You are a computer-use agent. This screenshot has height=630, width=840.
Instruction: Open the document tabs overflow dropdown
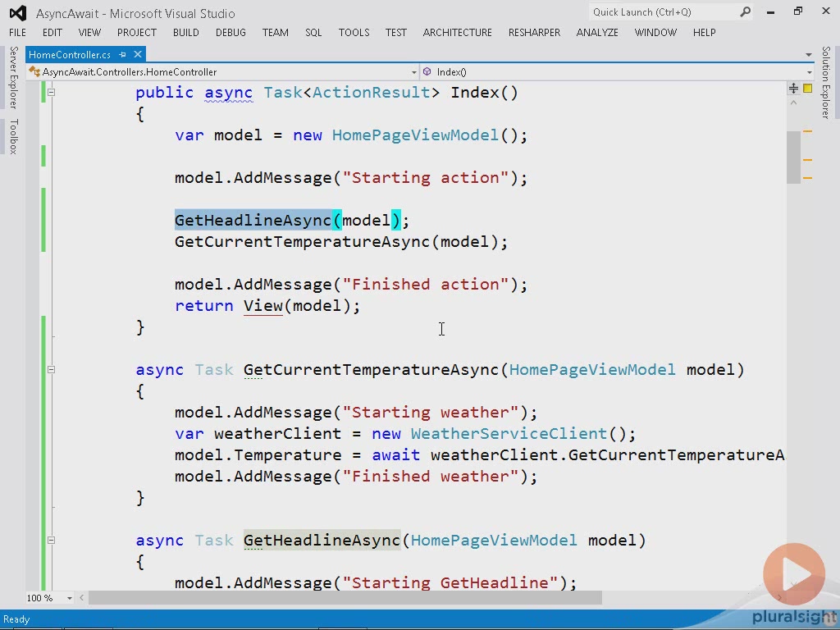pos(808,55)
